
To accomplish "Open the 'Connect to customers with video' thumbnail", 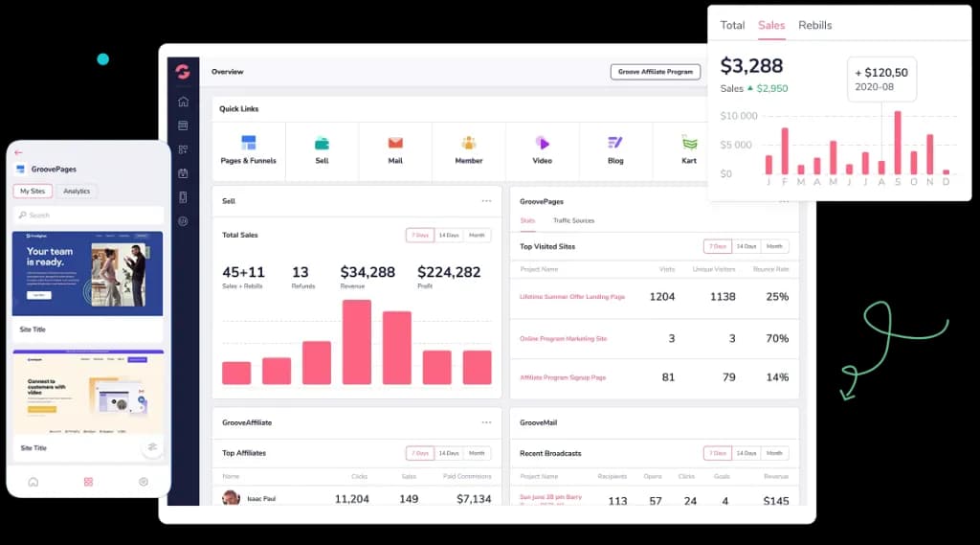I will [88, 393].
